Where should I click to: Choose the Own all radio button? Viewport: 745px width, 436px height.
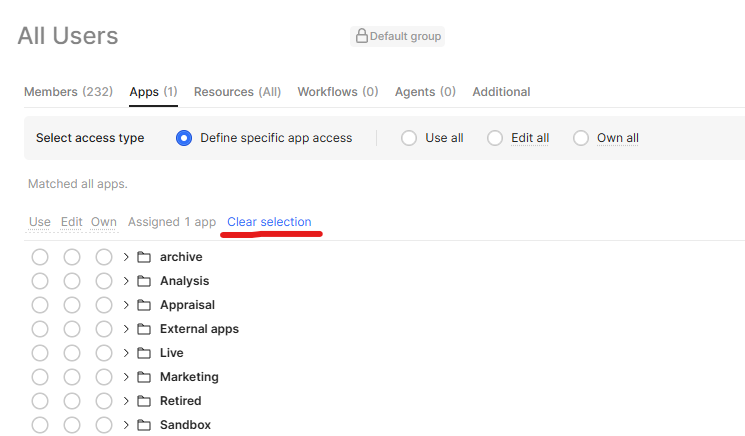click(x=581, y=138)
